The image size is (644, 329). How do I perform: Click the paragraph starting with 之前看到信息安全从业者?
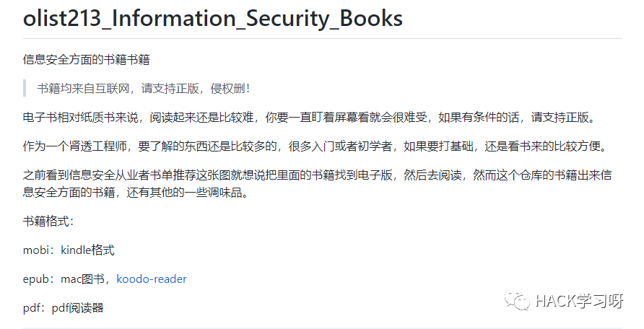point(317,183)
